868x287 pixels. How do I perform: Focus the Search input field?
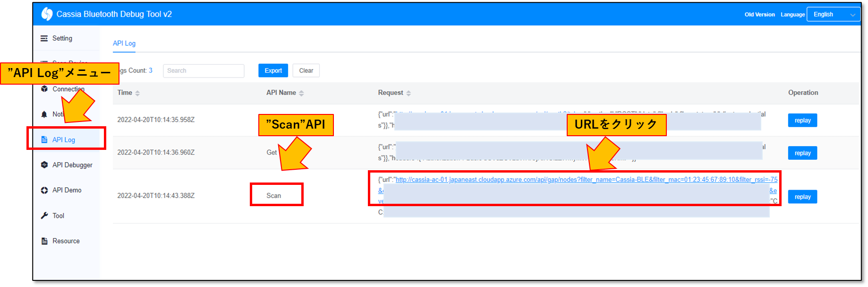pyautogui.click(x=204, y=70)
